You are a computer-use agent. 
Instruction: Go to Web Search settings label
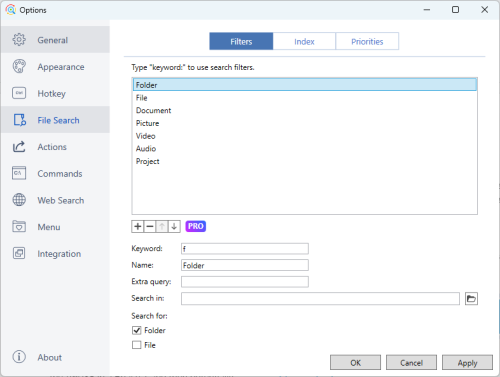click(61, 200)
